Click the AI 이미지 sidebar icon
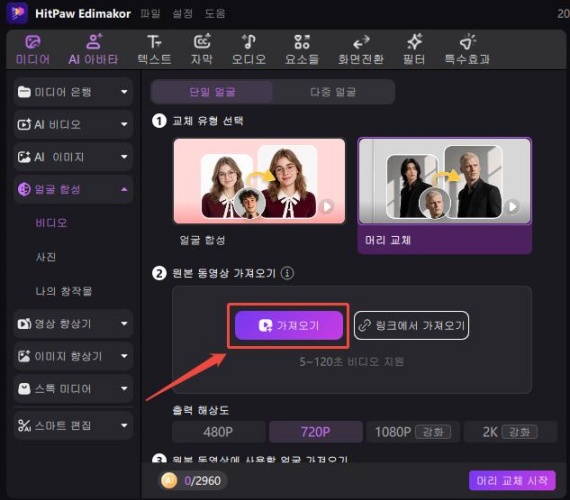Screen dimensions: 570x500 pos(24,157)
